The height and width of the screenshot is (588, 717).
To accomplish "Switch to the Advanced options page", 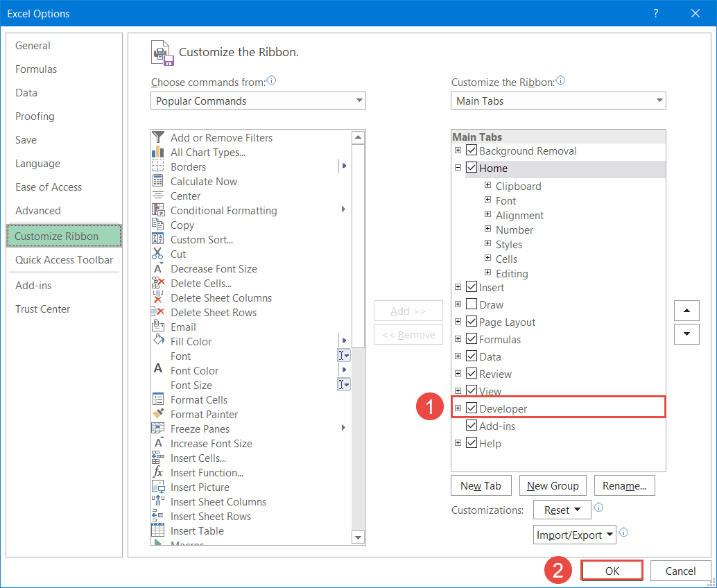I will [x=37, y=210].
